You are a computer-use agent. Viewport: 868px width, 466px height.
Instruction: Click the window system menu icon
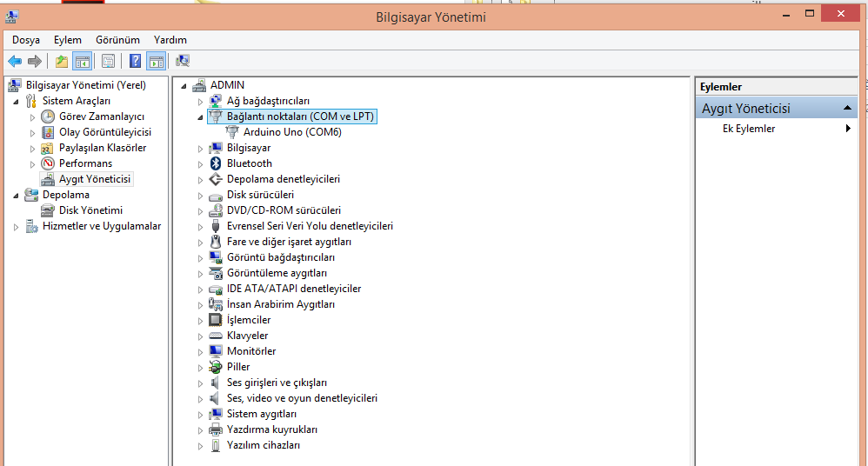coord(11,17)
